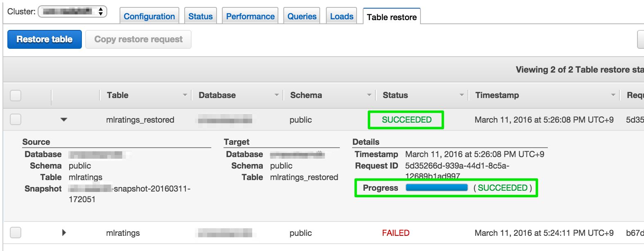Expand the failed mlratings row details
The height and width of the screenshot is (251, 644).
coord(64,233)
